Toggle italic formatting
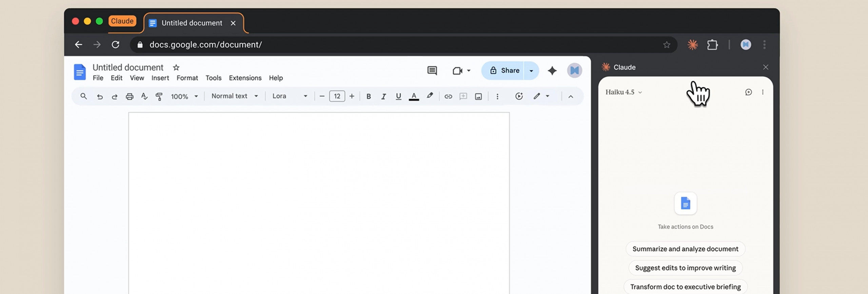Viewport: 868px width, 294px height. pos(383,96)
